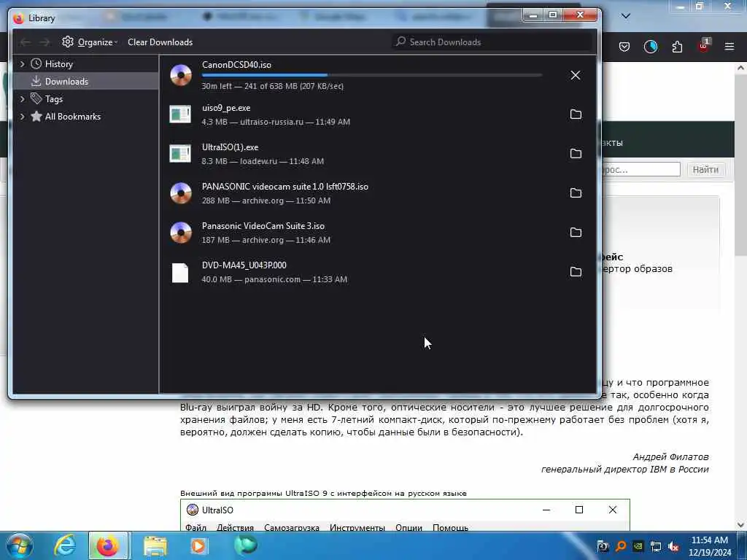Click the NVIDIA tray icon

[638, 546]
